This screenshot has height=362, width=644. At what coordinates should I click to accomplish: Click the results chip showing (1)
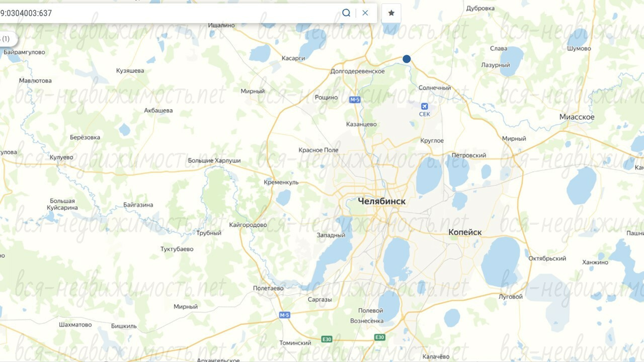click(x=6, y=39)
